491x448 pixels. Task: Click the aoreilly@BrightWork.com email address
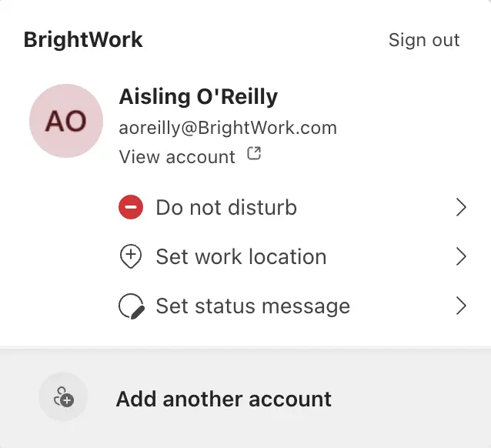228,128
